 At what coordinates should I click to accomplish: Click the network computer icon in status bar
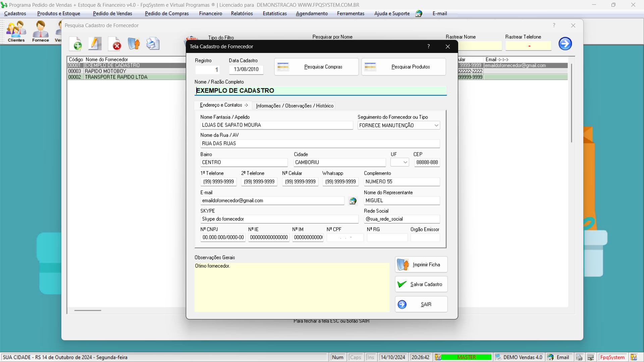point(591,357)
